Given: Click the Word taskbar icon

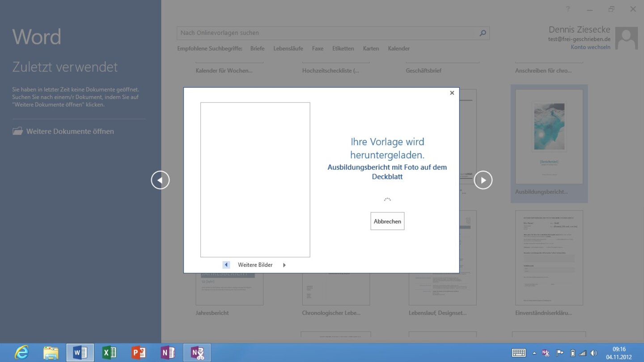Looking at the screenshot, I should tap(80, 353).
